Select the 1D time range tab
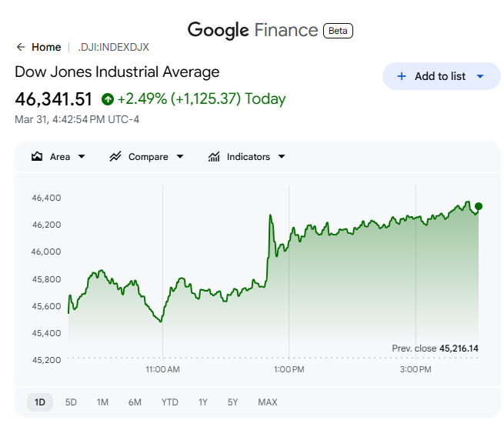 coord(40,402)
